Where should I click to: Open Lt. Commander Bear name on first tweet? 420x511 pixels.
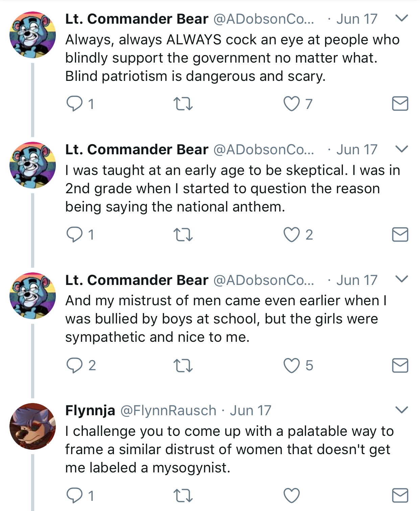137,19
